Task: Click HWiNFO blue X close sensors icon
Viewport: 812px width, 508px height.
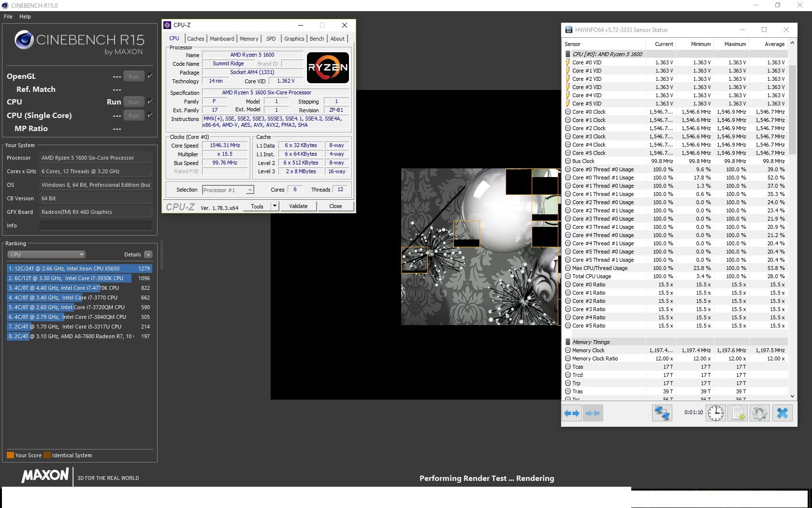Action: coord(783,413)
